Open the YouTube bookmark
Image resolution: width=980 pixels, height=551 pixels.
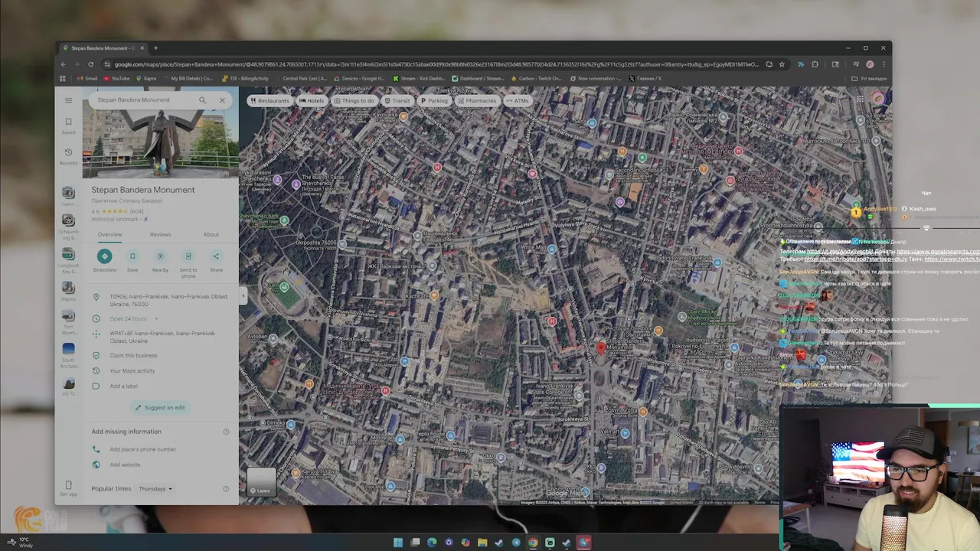pos(116,78)
